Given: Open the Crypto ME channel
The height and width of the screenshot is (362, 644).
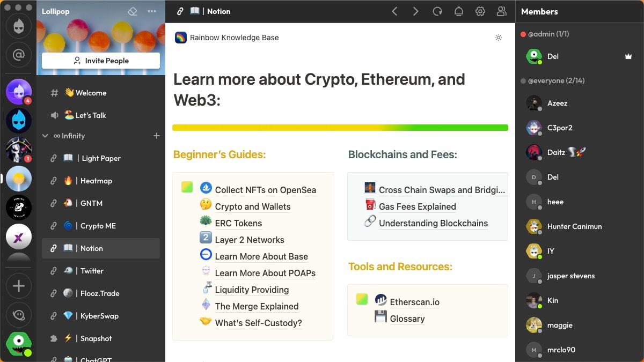Looking at the screenshot, I should 101,226.
